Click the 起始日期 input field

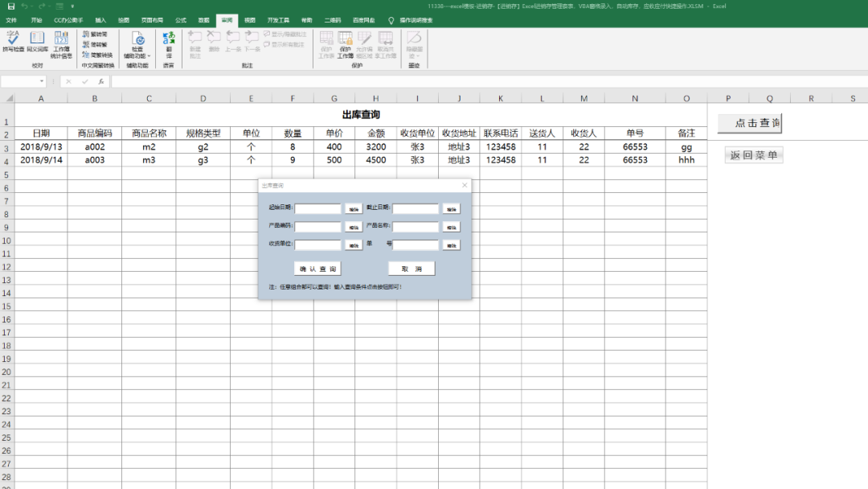click(x=317, y=209)
